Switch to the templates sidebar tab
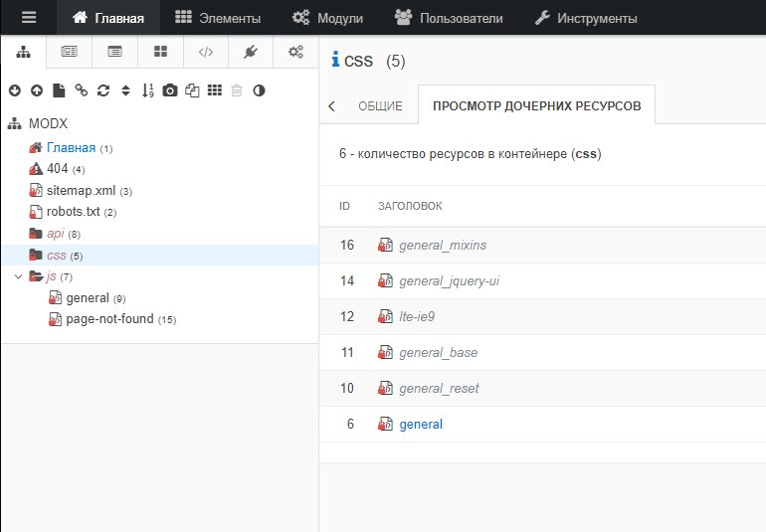The height and width of the screenshot is (532, 766). (69, 52)
